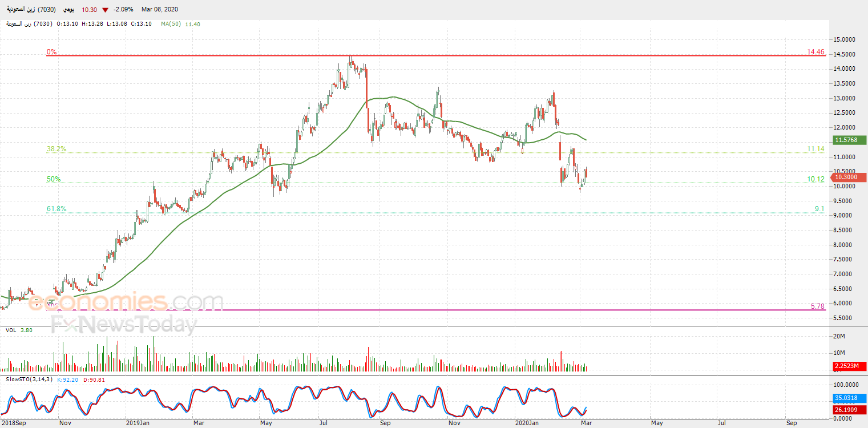
Task: Click the green 11.5768 moving average tag
Action: [849, 140]
